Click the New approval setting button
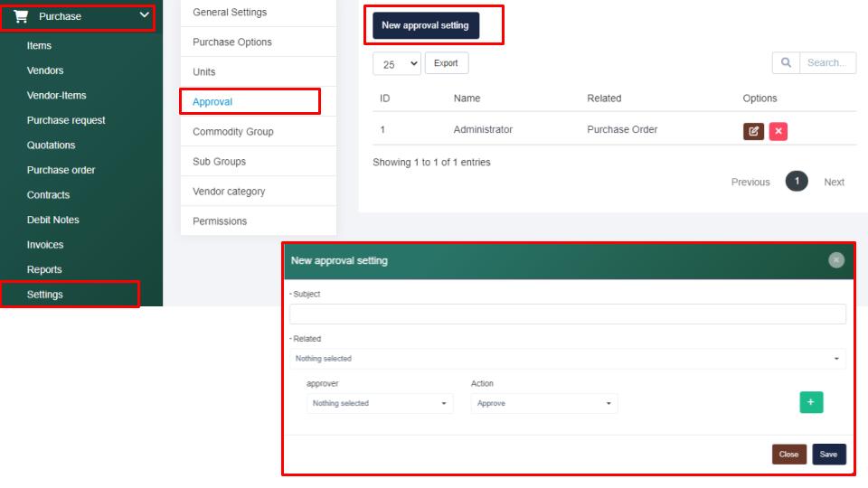The width and height of the screenshot is (868, 488). [425, 25]
